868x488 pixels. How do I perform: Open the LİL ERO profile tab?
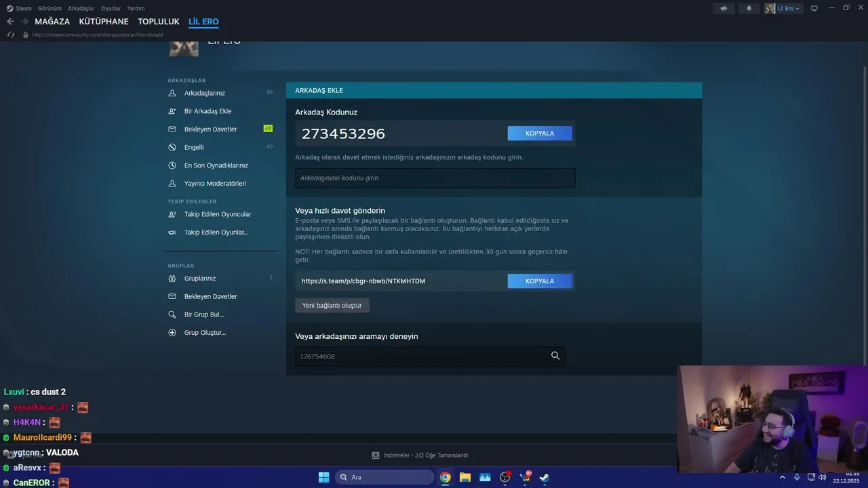[203, 22]
